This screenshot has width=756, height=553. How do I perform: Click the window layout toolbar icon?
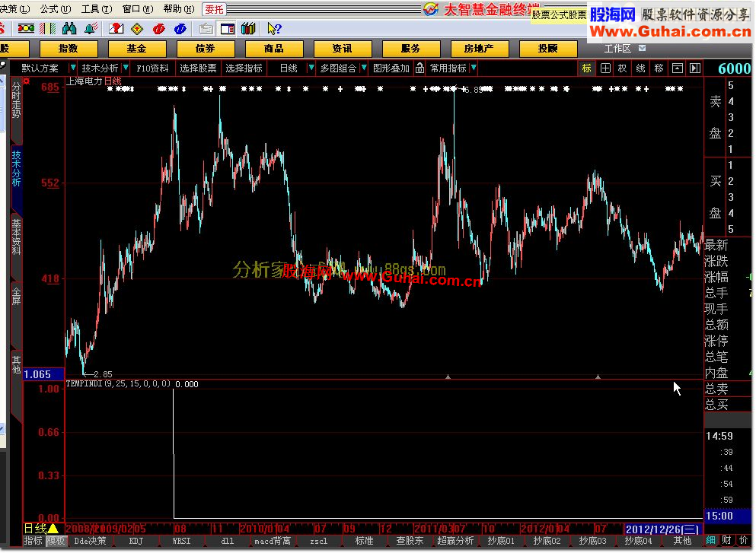[x=227, y=29]
